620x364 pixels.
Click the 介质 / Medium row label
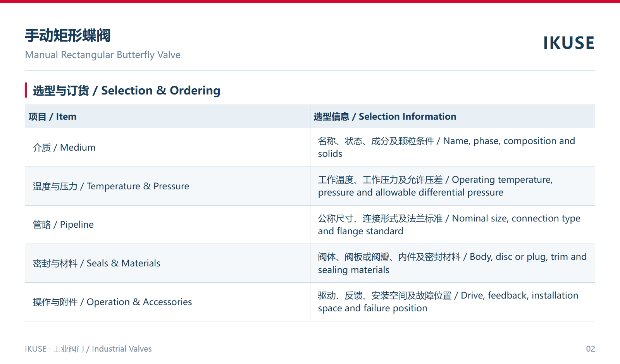[x=64, y=148]
